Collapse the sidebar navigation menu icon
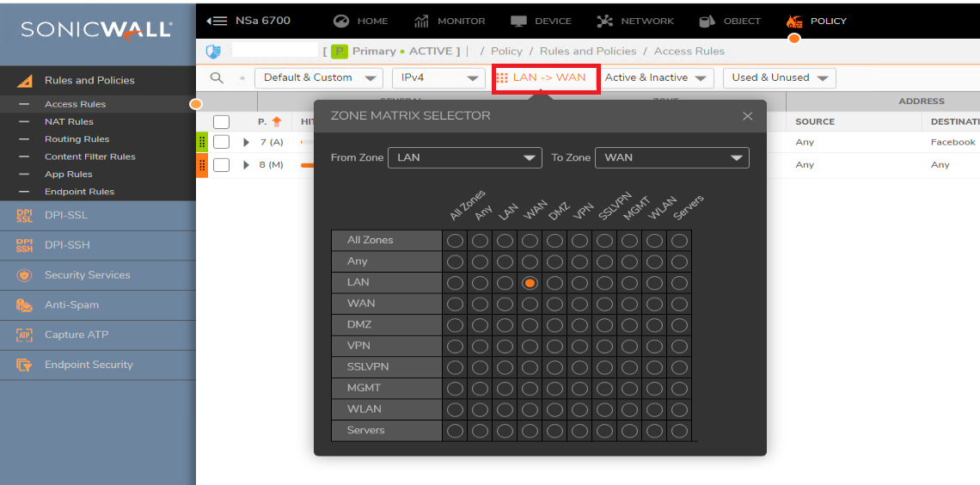Image resolution: width=980 pixels, height=485 pixels. (217, 21)
